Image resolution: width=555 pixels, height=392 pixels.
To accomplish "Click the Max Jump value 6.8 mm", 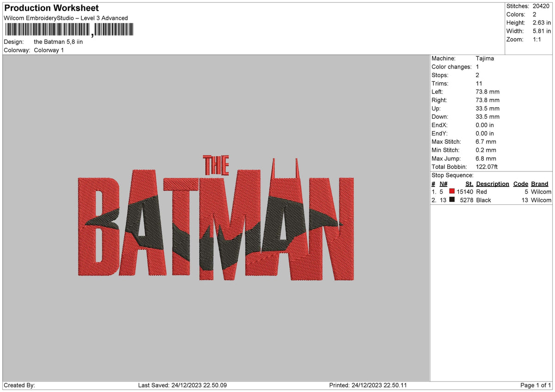I will pos(486,158).
